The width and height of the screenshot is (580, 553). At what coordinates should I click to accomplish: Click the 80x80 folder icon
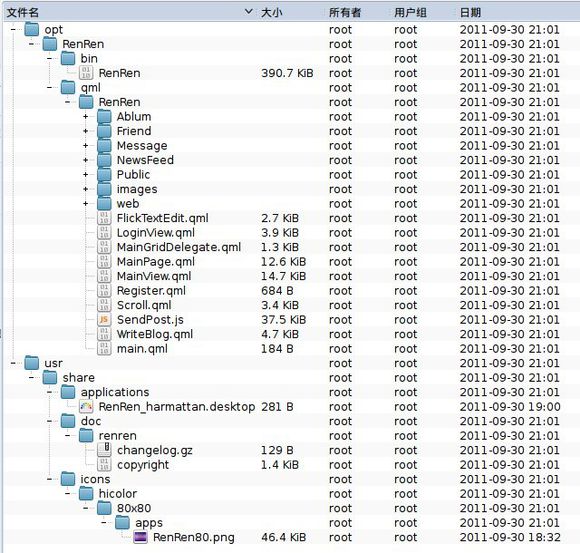(104, 508)
